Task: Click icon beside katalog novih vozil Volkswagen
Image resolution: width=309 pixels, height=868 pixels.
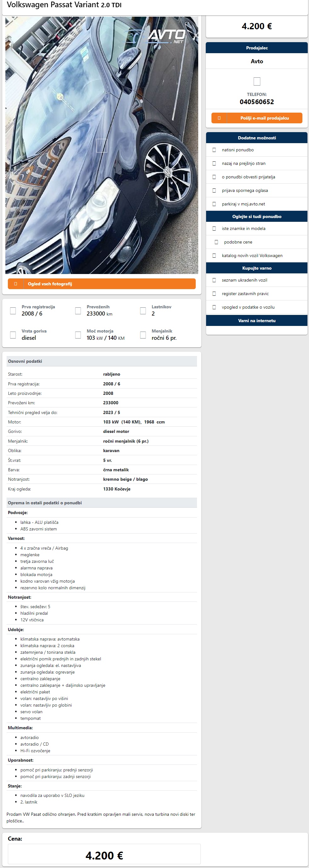Action: (214, 255)
